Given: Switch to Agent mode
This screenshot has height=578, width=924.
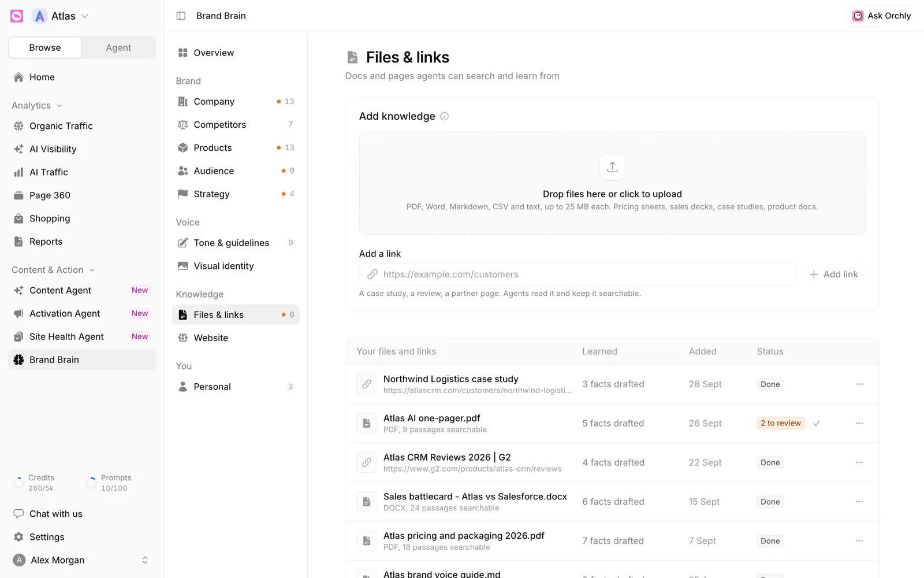Looking at the screenshot, I should [x=118, y=47].
